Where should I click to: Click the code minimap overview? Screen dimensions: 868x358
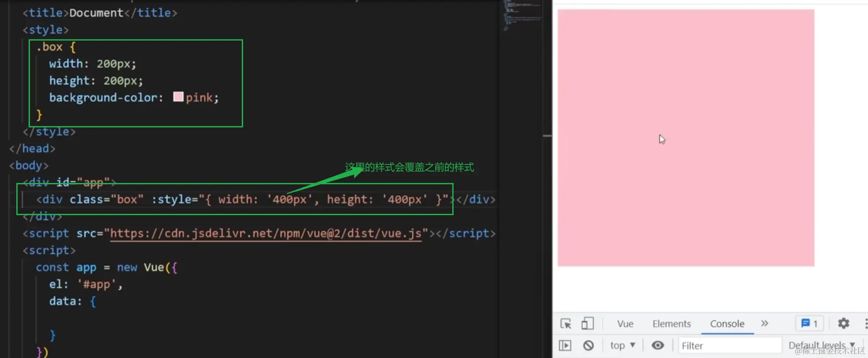tap(523, 15)
